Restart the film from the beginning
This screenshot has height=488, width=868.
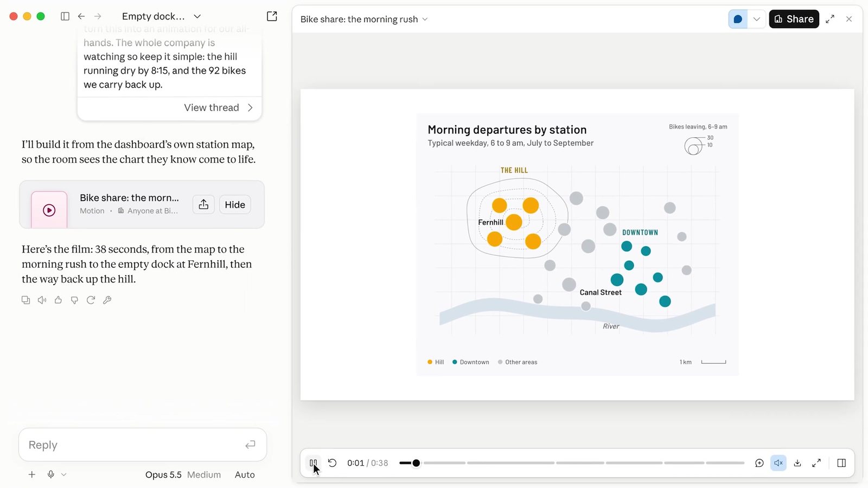point(332,463)
